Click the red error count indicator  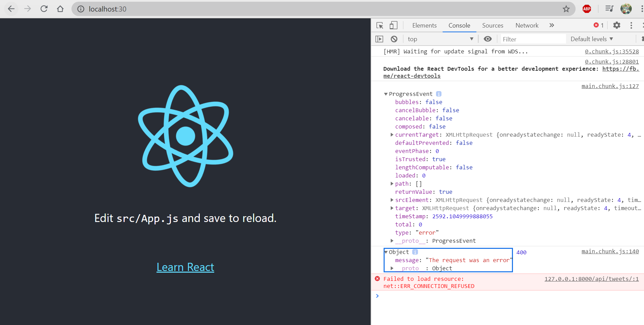[599, 25]
